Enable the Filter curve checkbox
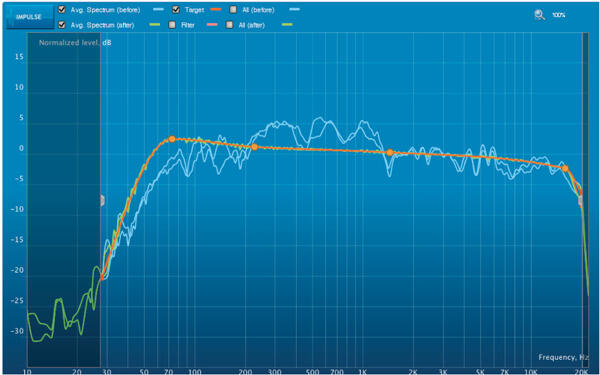The image size is (600, 375). (172, 25)
